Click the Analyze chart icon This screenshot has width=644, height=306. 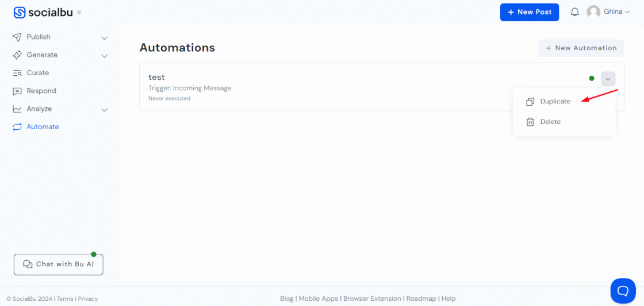click(17, 109)
